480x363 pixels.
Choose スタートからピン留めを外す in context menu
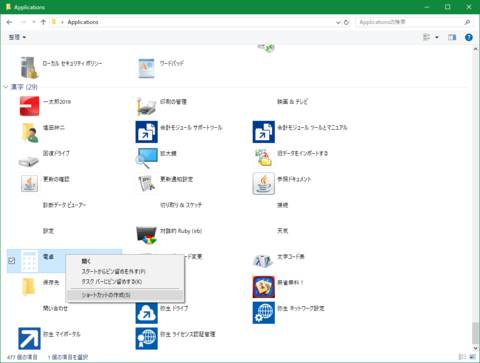coord(114,271)
